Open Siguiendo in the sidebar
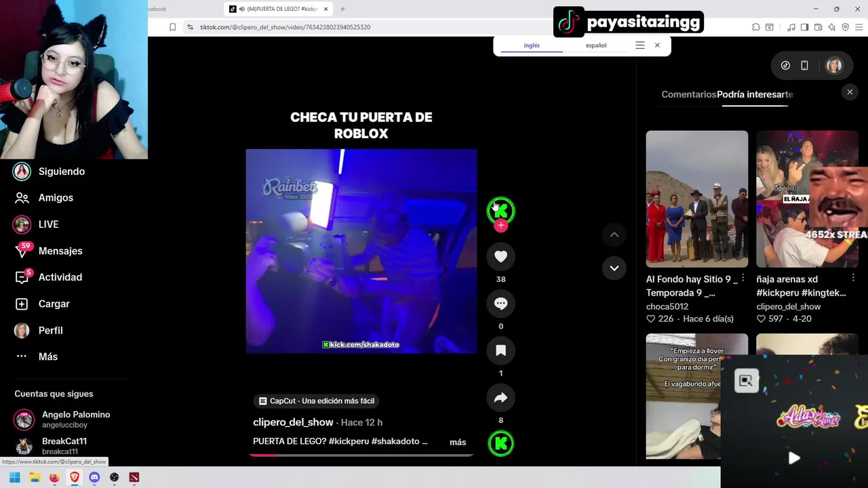The image size is (868, 488). (61, 171)
